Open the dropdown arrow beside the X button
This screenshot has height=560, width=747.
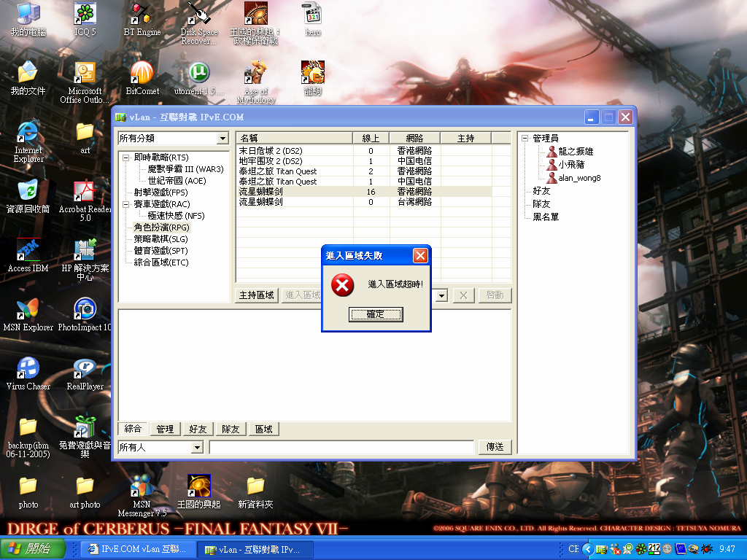441,296
